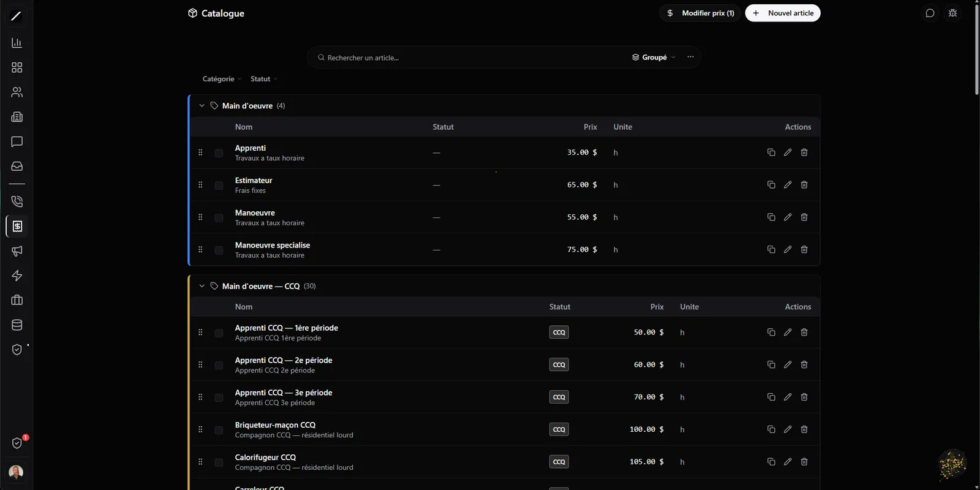Viewport: 980px width, 490px height.
Task: Click the Prix column header in CCQ table
Action: coord(657,307)
